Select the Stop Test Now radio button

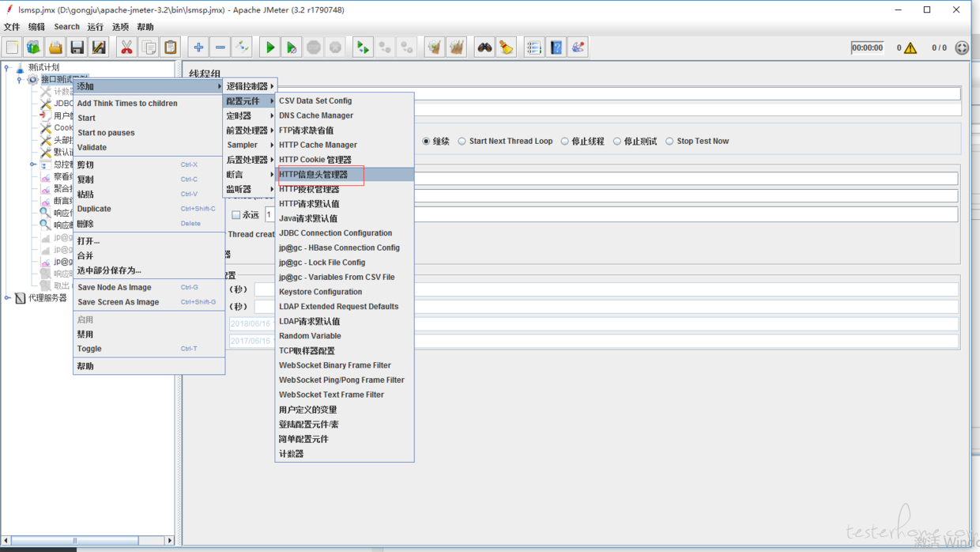(x=669, y=142)
